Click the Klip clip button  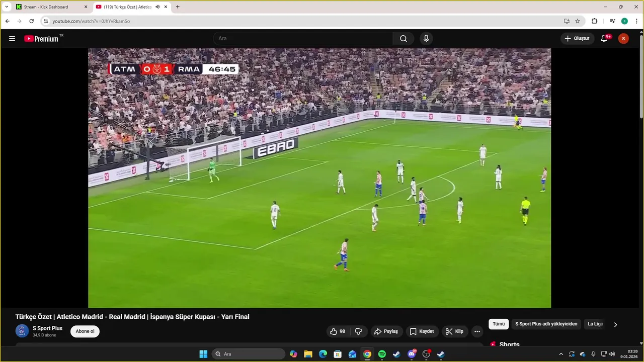click(x=455, y=331)
